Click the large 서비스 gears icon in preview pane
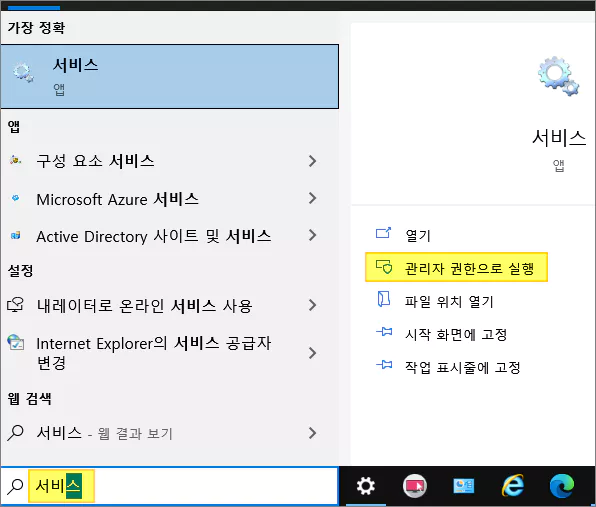 [x=558, y=76]
